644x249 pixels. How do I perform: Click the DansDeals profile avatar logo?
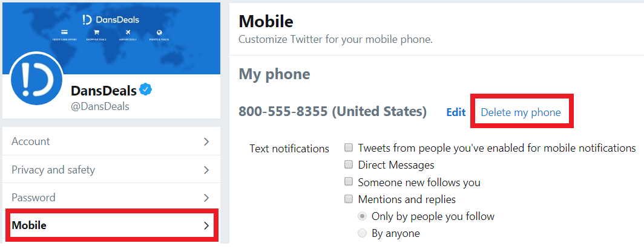click(37, 79)
